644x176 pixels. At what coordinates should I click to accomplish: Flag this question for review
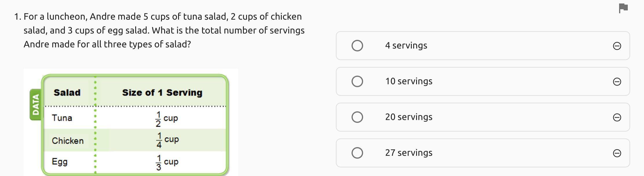pos(623,8)
